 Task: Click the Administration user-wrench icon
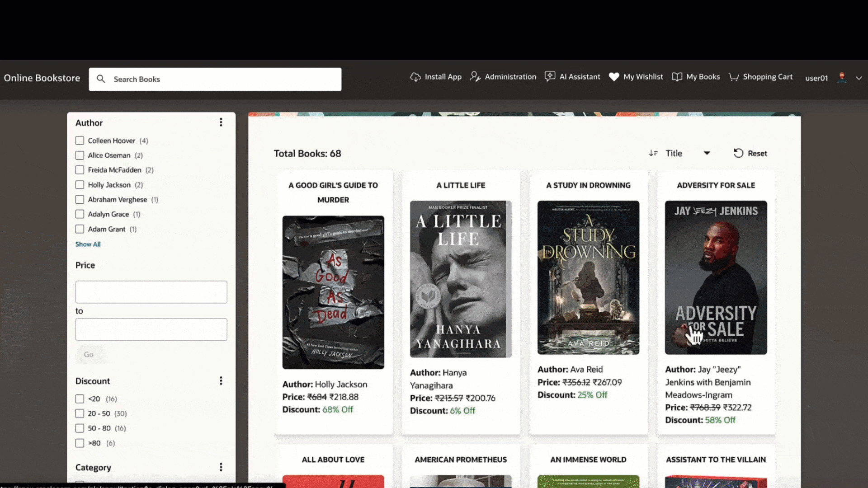(475, 77)
